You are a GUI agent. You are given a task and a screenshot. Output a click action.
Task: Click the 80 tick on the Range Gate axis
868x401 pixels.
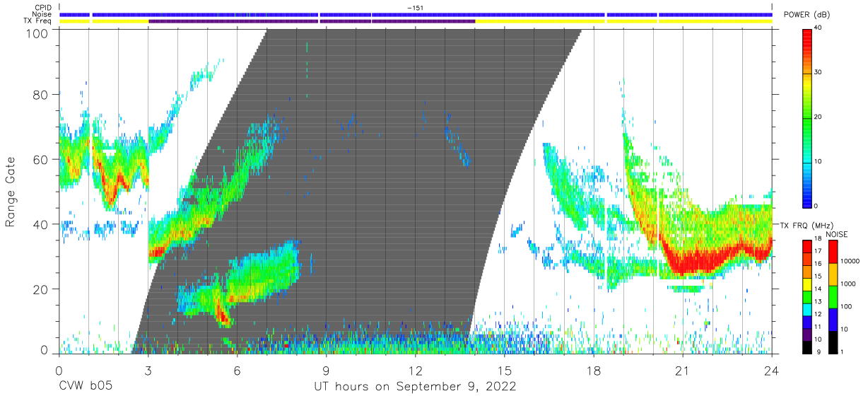pos(41,95)
